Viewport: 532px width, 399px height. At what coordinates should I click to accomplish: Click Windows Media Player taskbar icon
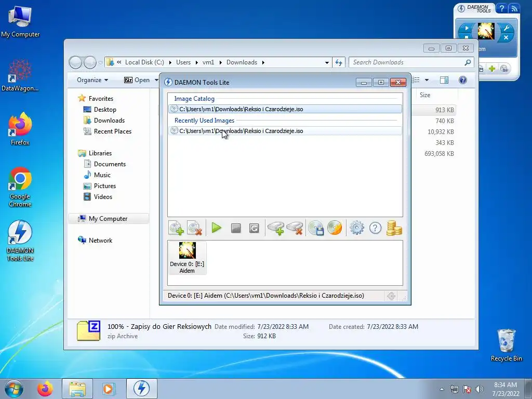coord(108,389)
